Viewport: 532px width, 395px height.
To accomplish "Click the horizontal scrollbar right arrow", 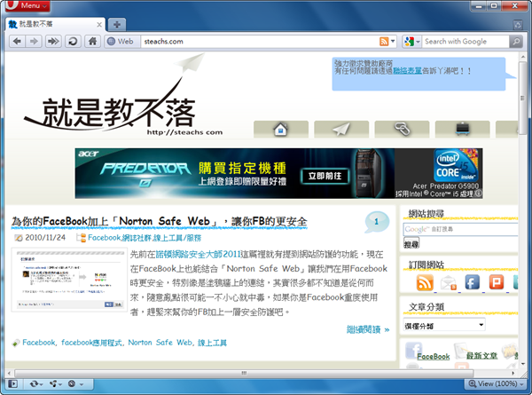I will (513, 374).
